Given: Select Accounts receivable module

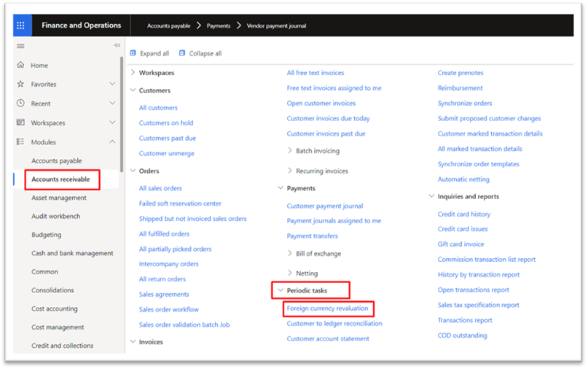Looking at the screenshot, I should click(60, 179).
